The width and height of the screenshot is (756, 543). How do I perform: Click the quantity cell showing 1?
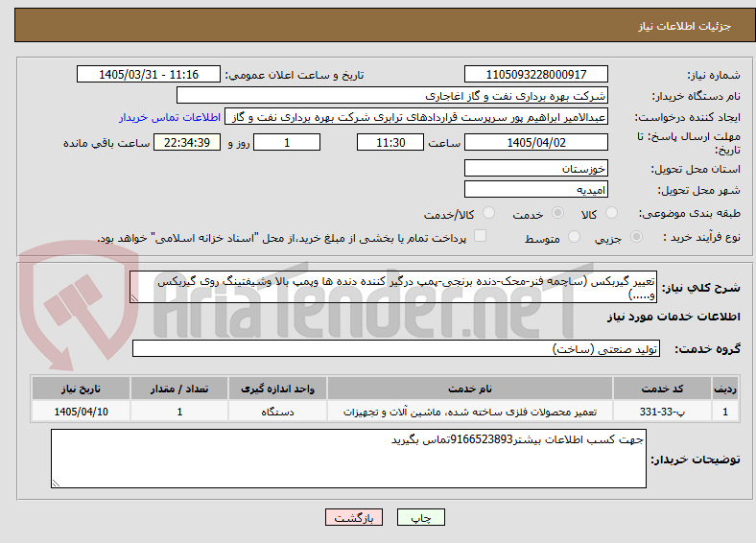[x=179, y=412]
